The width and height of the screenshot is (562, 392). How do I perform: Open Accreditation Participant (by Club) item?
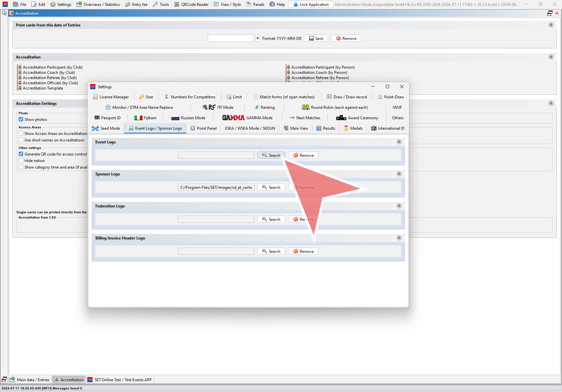pyautogui.click(x=53, y=67)
